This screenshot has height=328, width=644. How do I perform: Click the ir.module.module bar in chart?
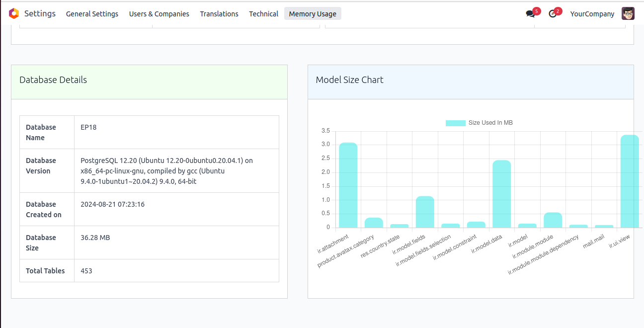(553, 220)
